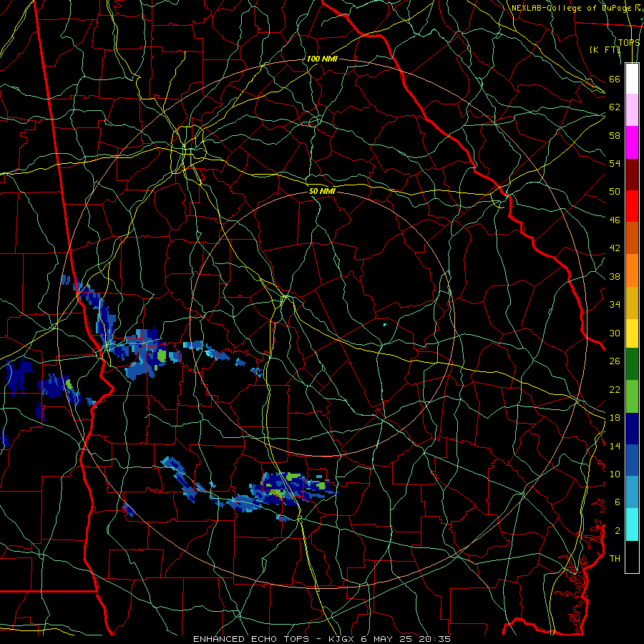Image resolution: width=644 pixels, height=644 pixels.
Task: Click the 10 legend value
Action: click(x=615, y=474)
